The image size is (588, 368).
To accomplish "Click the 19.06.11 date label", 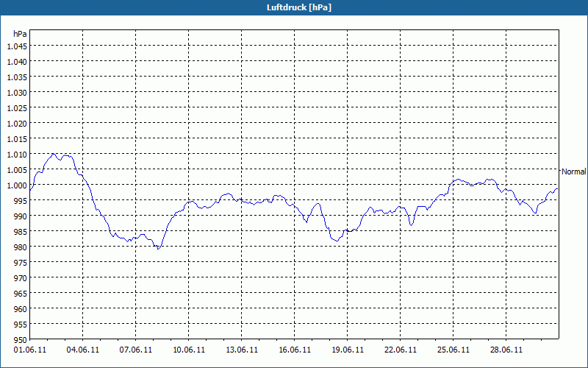I will (348, 350).
